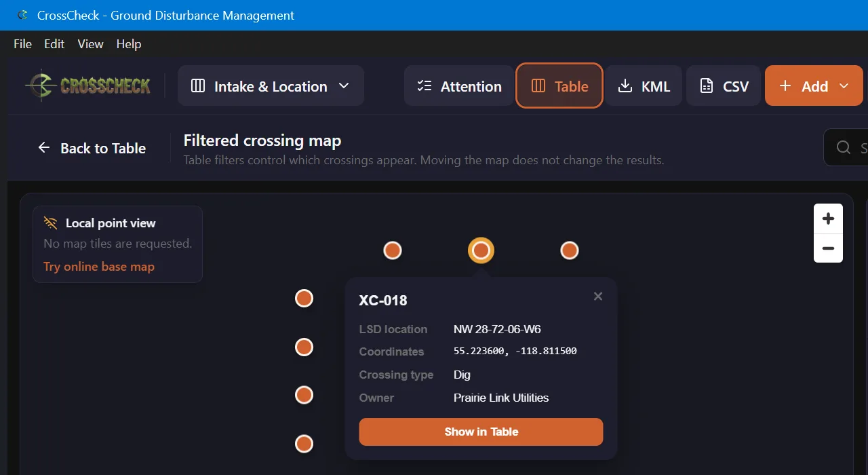The width and height of the screenshot is (868, 475).
Task: Click the Filtered crossing map heading
Action: click(x=262, y=140)
